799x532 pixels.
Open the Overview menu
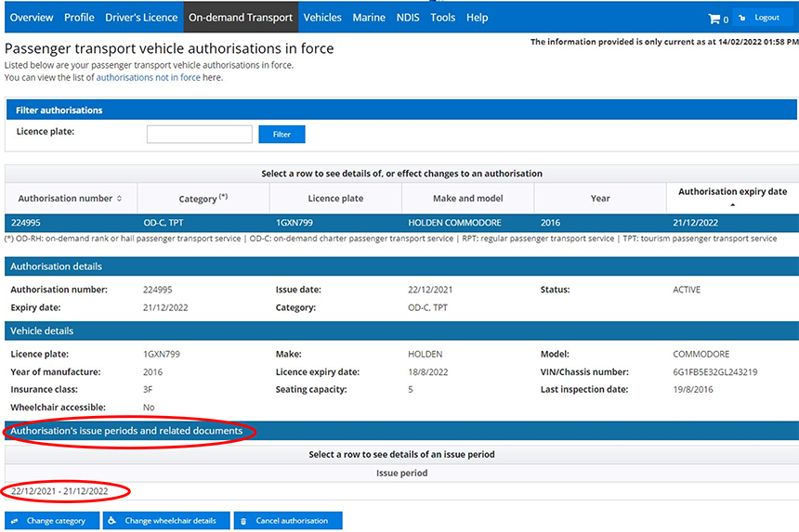[x=32, y=18]
